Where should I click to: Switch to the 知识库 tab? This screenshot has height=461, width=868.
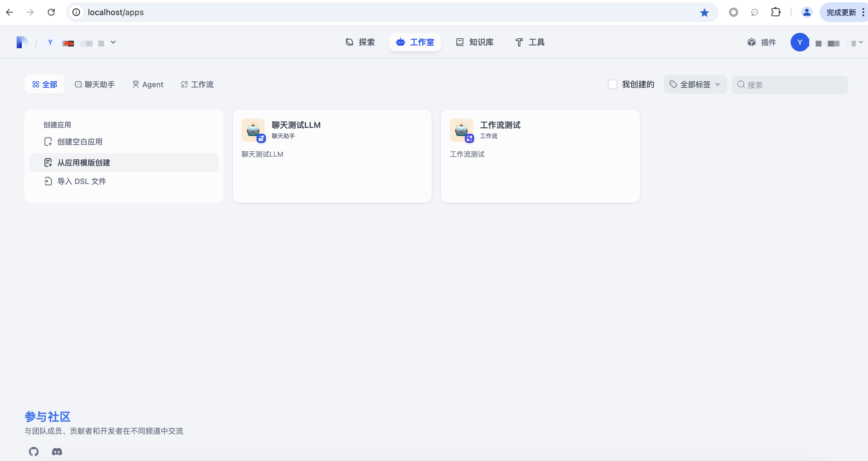475,42
